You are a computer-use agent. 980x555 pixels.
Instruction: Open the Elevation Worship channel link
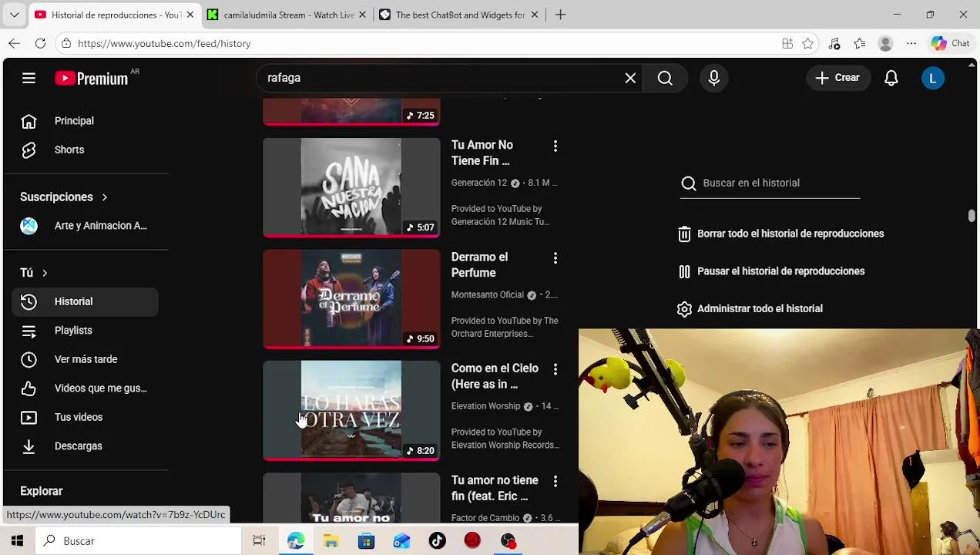(486, 406)
